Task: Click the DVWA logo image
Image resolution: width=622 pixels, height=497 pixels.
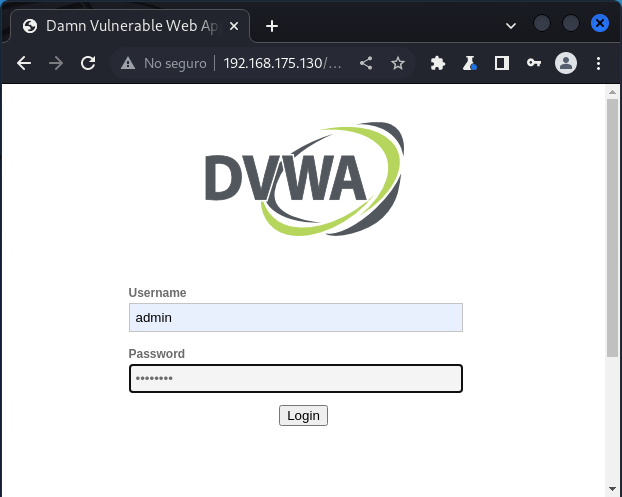Action: point(305,179)
